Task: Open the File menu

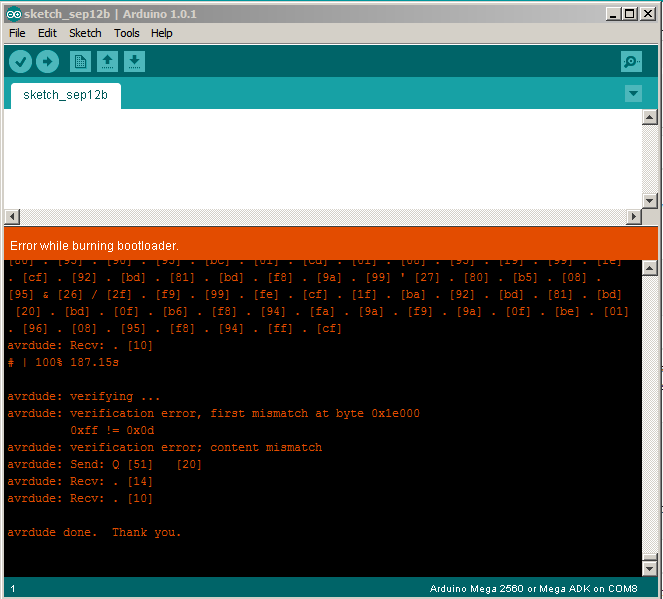Action: coord(17,33)
